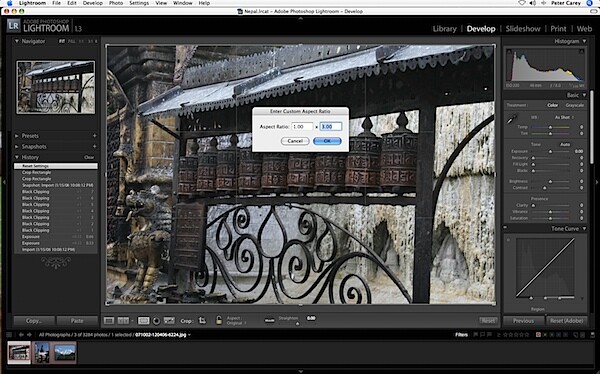Viewport: 600px width, 374px height.
Task: Collapse the History panel
Action: (17, 157)
